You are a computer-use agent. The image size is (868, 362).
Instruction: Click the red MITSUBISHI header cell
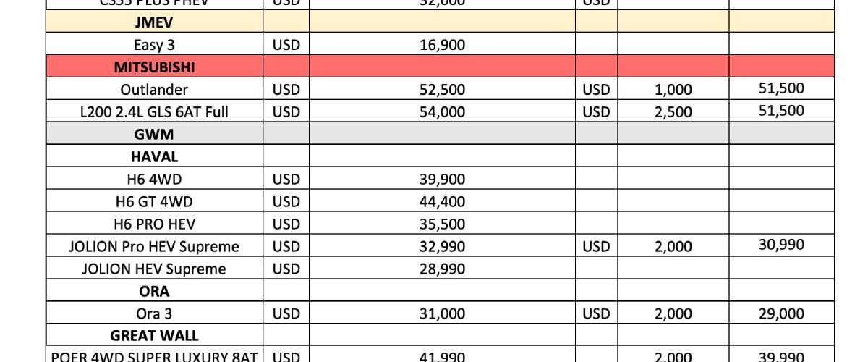pos(155,67)
